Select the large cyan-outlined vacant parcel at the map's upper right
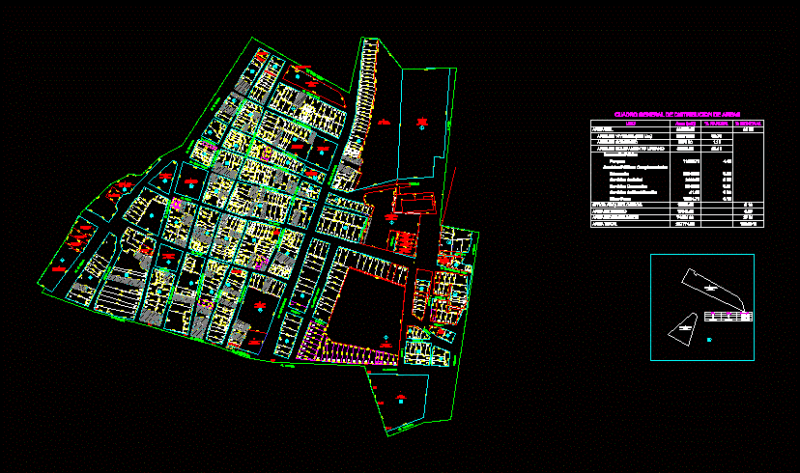800x473 pixels. pyautogui.click(x=422, y=122)
